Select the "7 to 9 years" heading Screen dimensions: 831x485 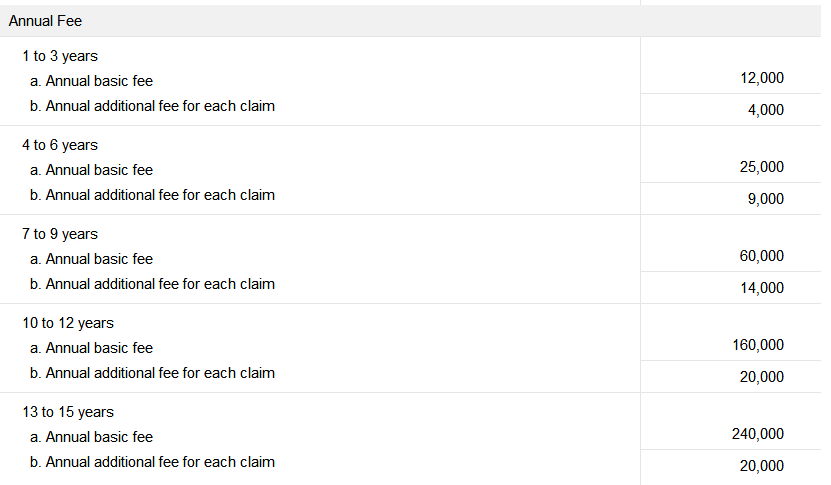60,234
